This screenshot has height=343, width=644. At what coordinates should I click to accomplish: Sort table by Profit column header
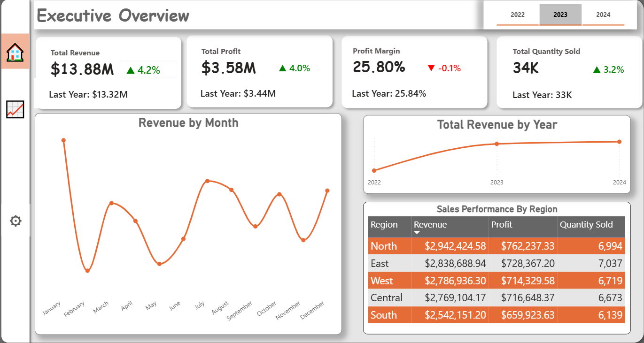[501, 225]
